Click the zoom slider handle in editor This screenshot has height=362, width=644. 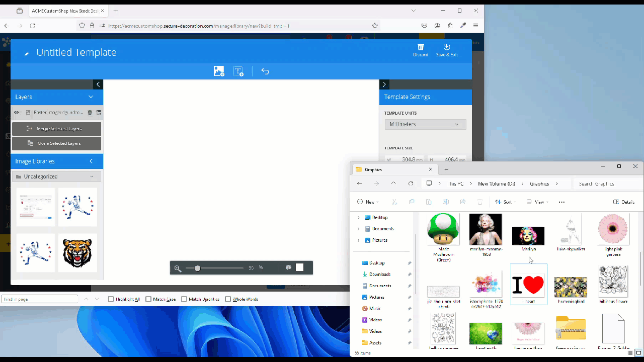point(198,268)
